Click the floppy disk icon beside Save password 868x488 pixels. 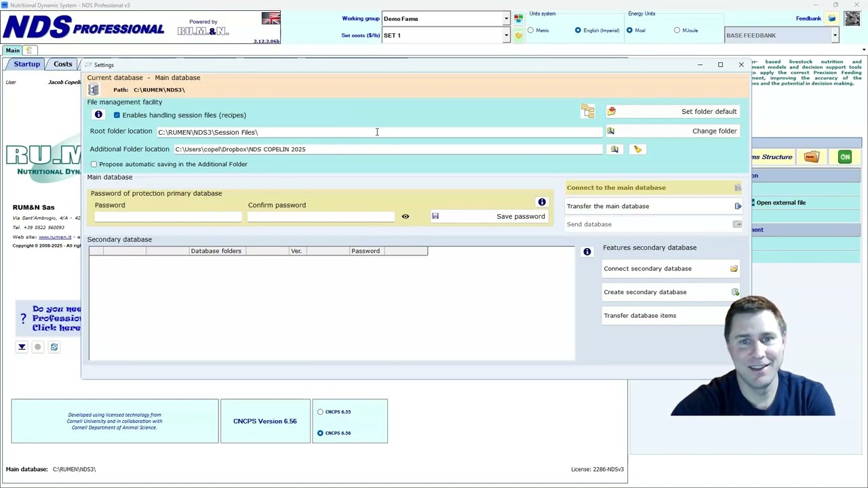click(435, 216)
